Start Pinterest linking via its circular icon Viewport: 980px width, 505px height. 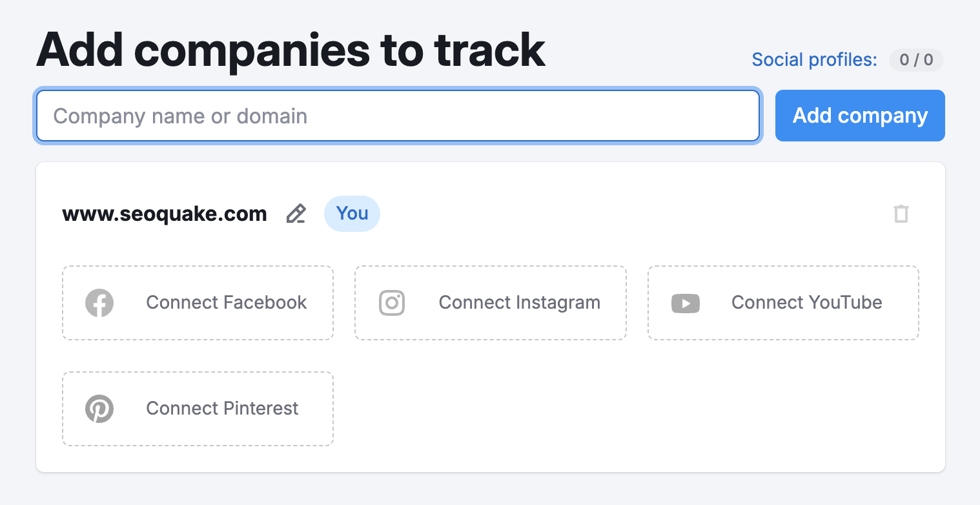click(x=99, y=408)
